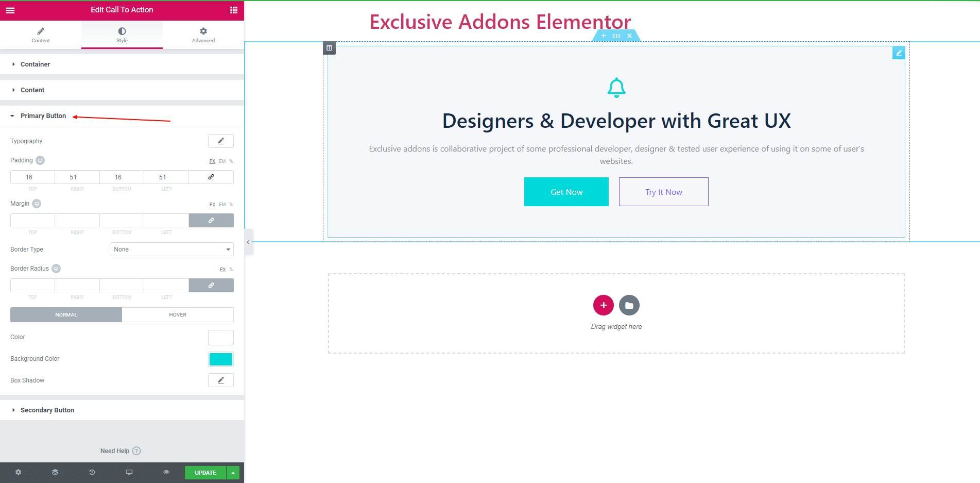Click the Margin top input field
This screenshot has height=483, width=980.
32,221
